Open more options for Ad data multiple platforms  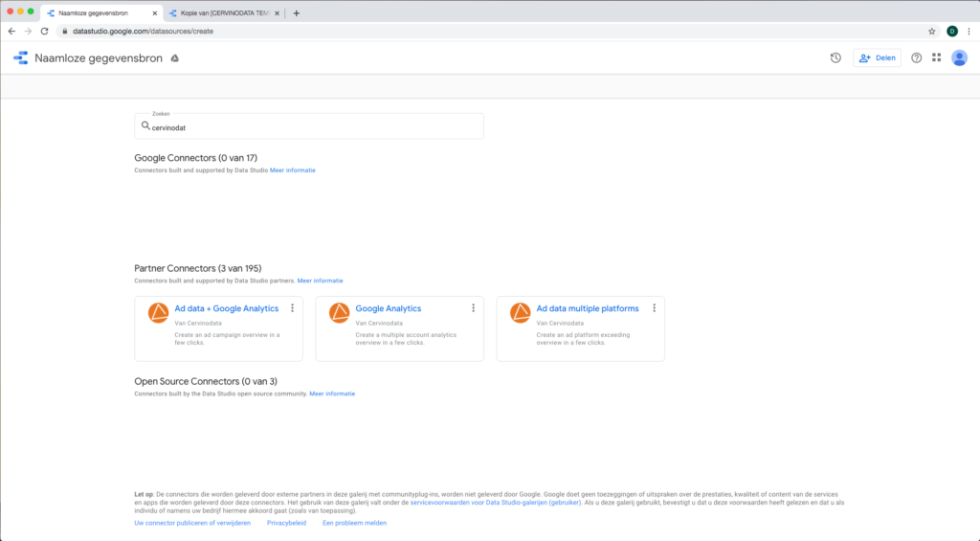(x=655, y=307)
